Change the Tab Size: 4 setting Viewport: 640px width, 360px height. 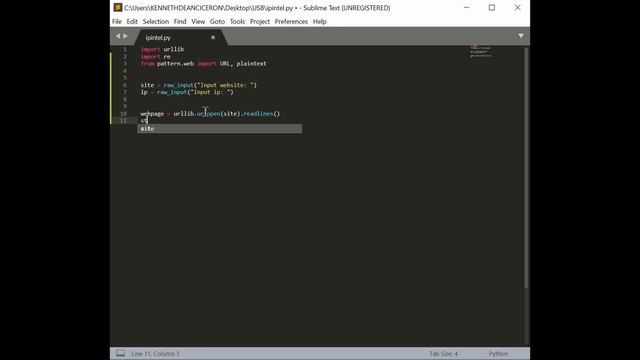tap(443, 354)
